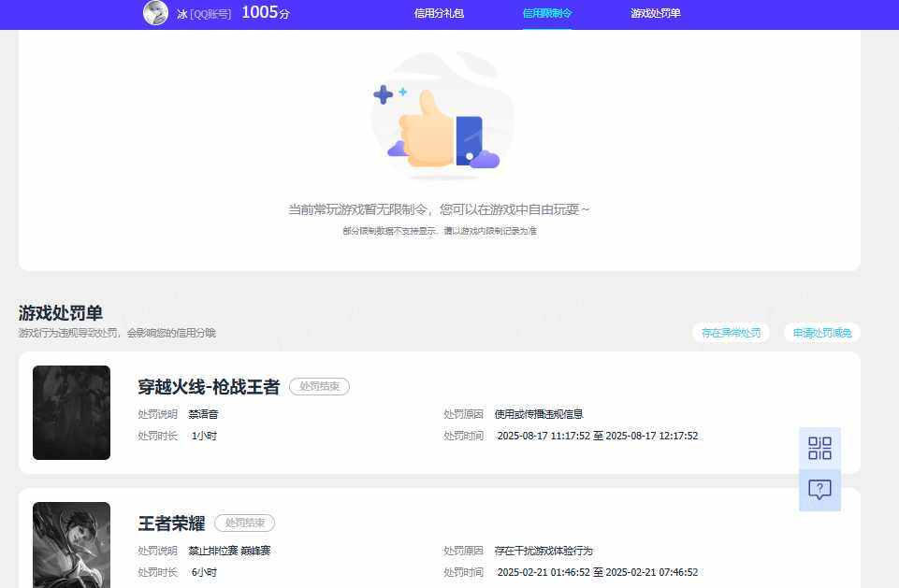This screenshot has height=588, width=899.
Task: Click the 王者荣耀 game thumbnail
Action: click(x=72, y=545)
